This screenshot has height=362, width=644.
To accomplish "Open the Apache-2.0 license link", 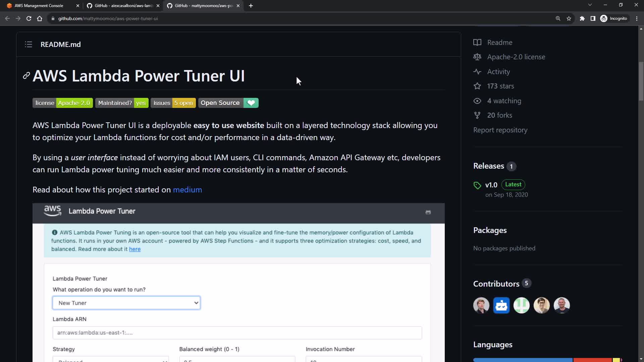I will tap(516, 57).
